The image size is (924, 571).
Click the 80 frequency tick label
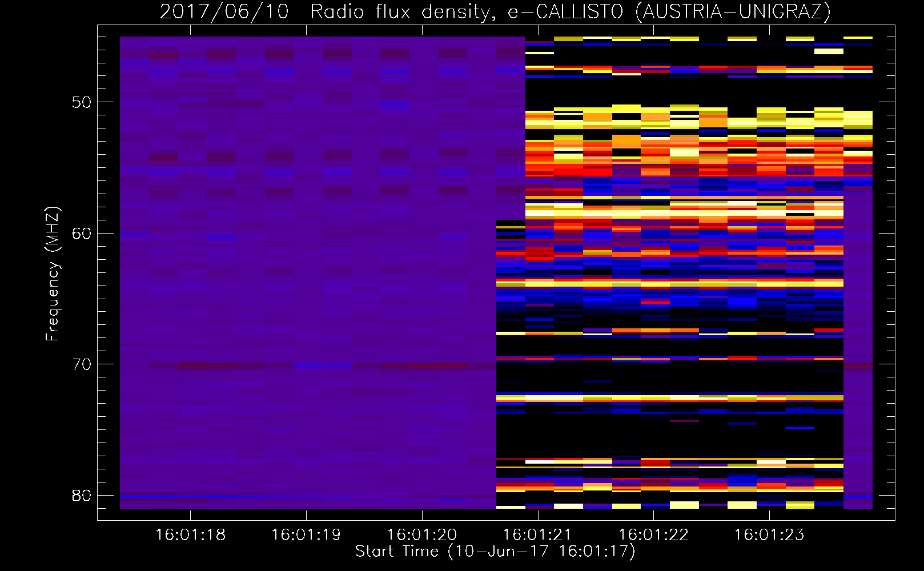(82, 495)
